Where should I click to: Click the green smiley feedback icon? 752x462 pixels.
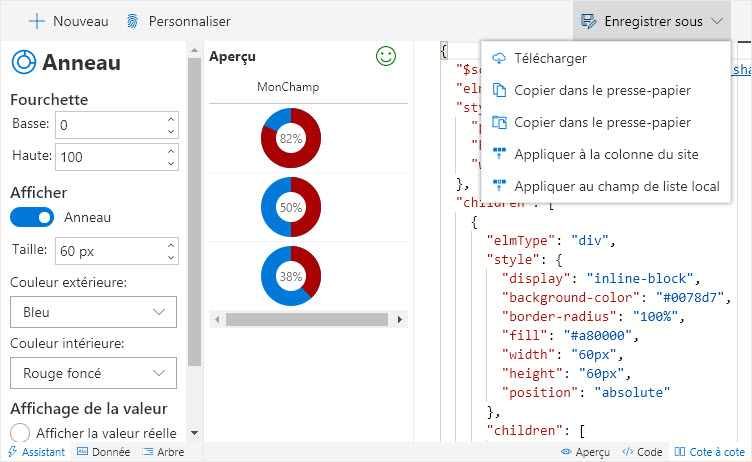(385, 57)
